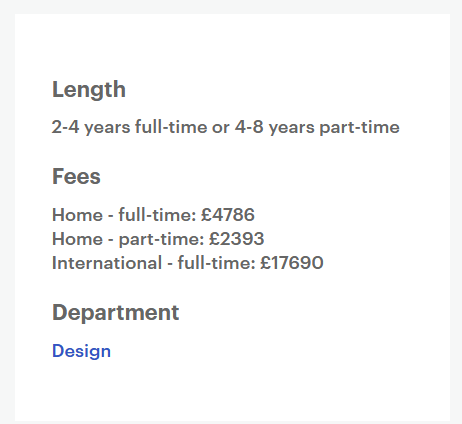Screen dimensions: 462x424
Task: Click the first 'years' word in the length text
Action: [x=107, y=128]
